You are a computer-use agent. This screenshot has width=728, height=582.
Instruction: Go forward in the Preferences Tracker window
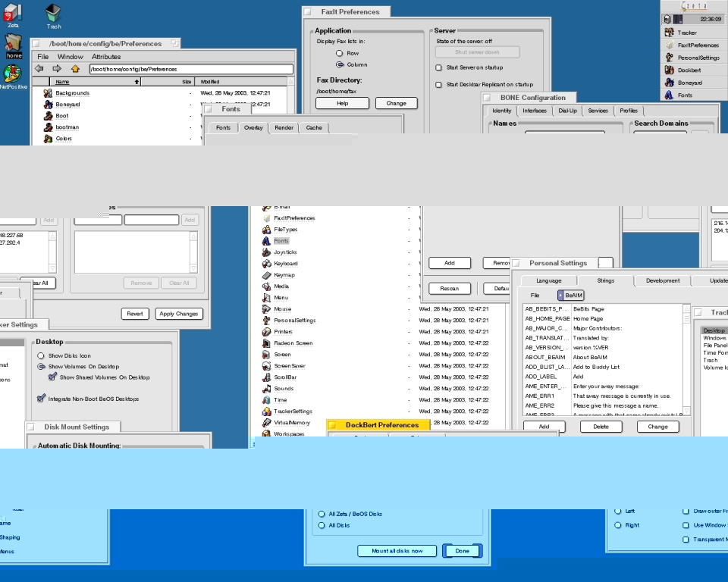57,69
